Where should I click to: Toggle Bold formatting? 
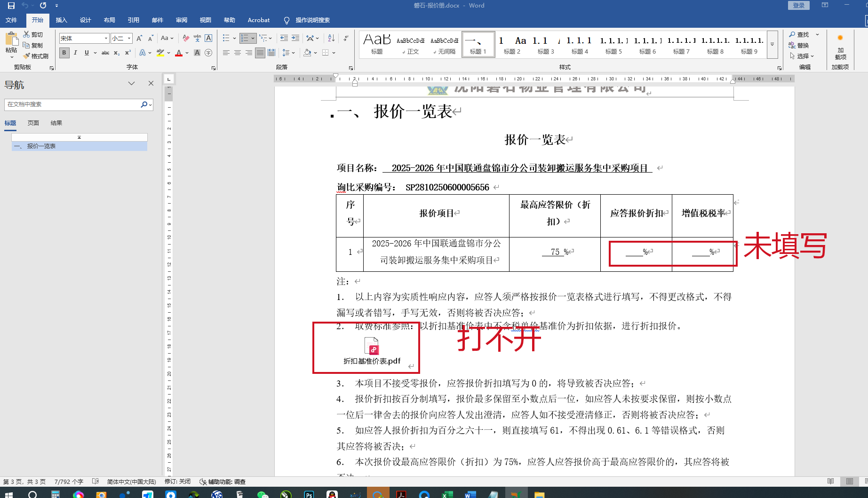(64, 53)
